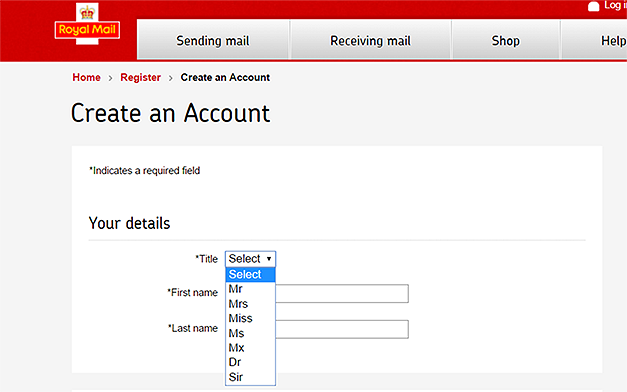Pick Miss in the title dropdown
Screen dimensions: 627x392
pos(250,318)
